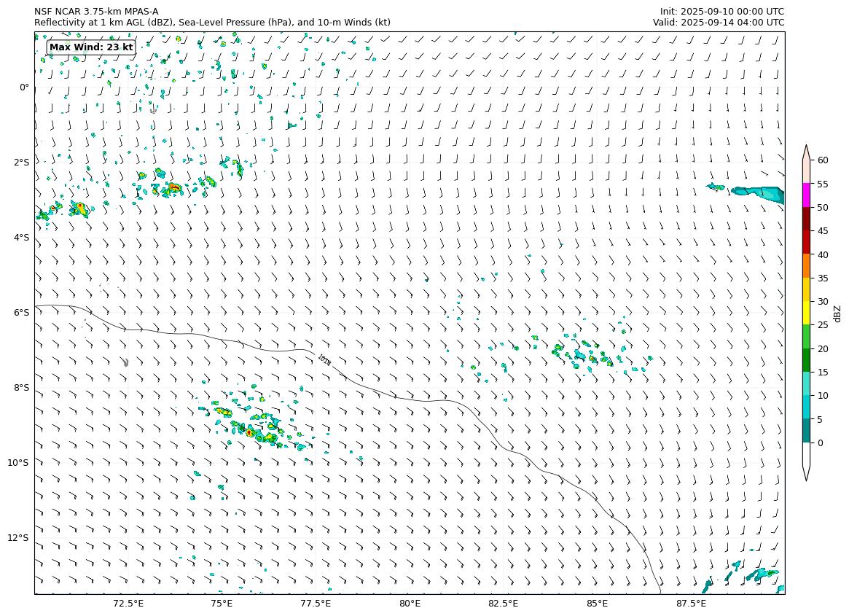Click the 72.5°E longitude tick label
This screenshot has height=616, width=849.
pyautogui.click(x=128, y=604)
